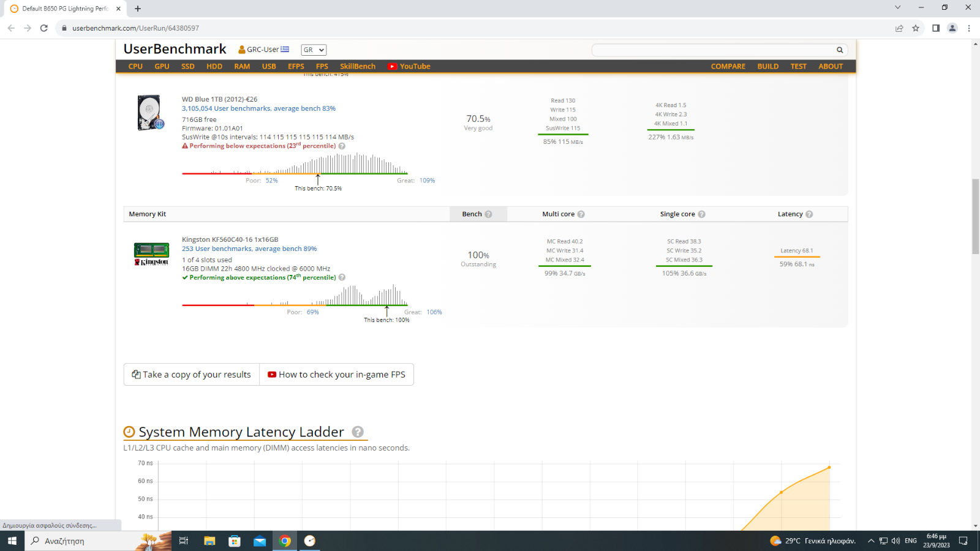Viewport: 980px width, 551px height.
Task: Click the address bar URL
Action: [135, 28]
